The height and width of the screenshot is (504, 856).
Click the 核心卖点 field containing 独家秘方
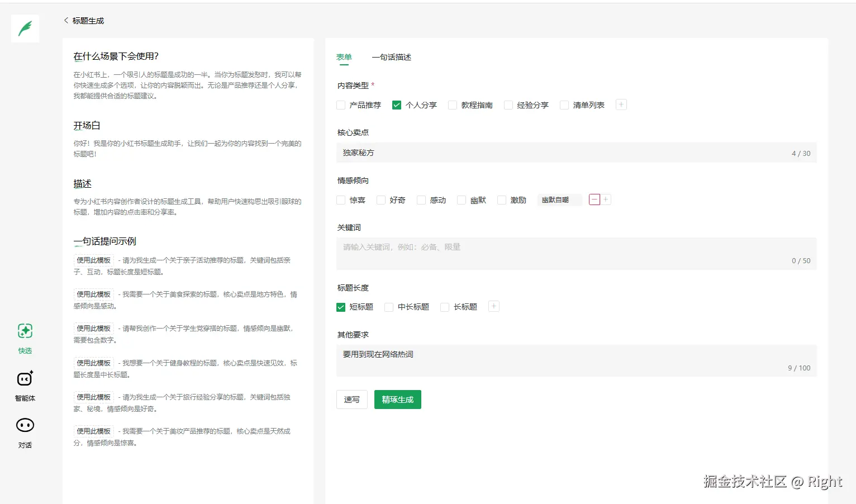click(576, 153)
